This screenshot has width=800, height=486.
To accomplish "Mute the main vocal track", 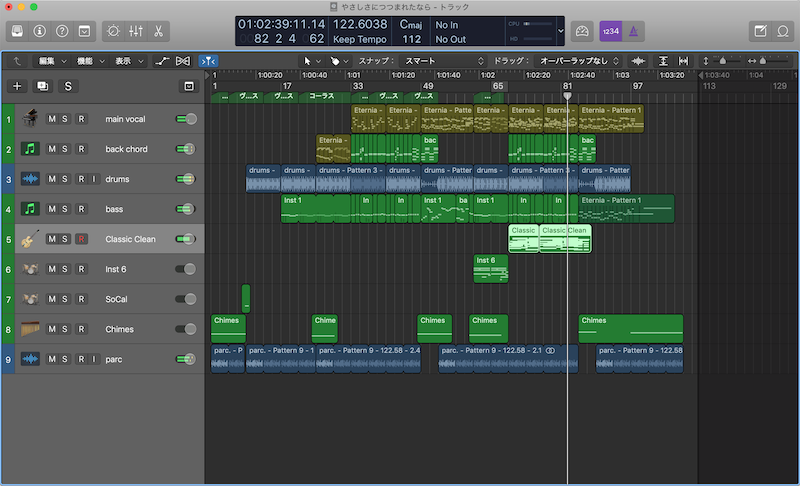I will tap(52, 119).
